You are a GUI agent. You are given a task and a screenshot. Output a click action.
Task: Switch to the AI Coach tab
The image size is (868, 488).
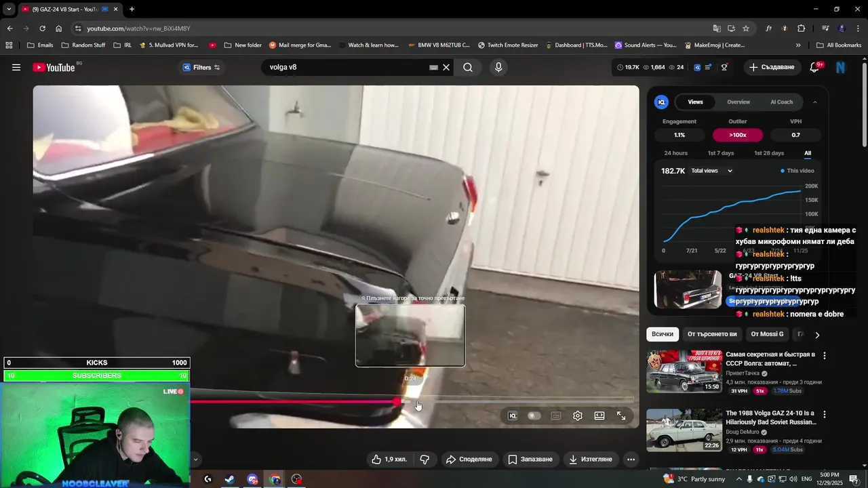pyautogui.click(x=781, y=102)
